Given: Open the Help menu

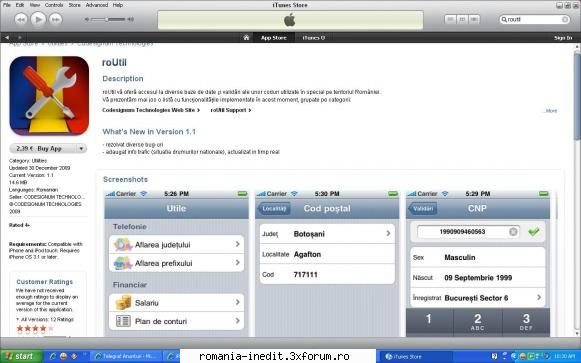Looking at the screenshot, I should click(118, 5).
